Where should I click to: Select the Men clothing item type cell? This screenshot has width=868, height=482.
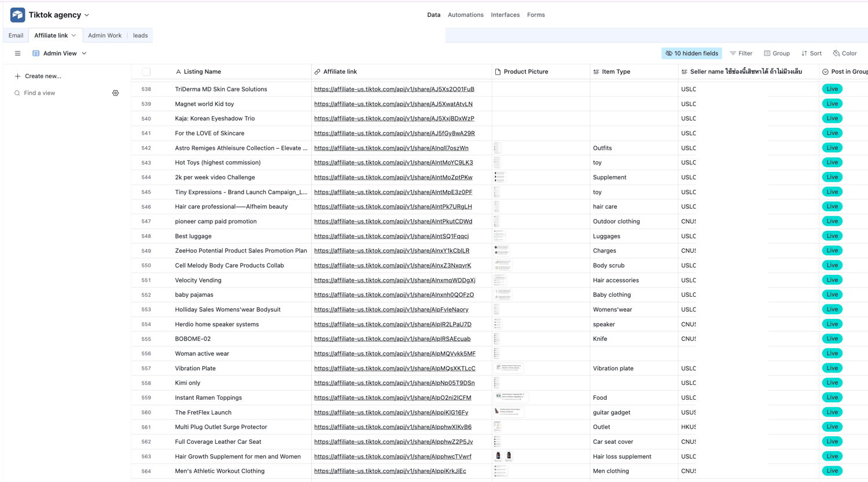tap(634, 471)
